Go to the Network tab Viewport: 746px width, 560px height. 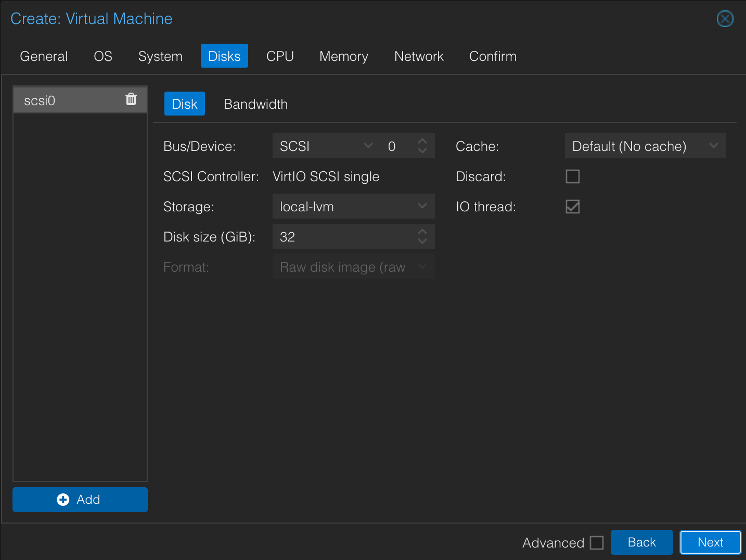point(419,56)
